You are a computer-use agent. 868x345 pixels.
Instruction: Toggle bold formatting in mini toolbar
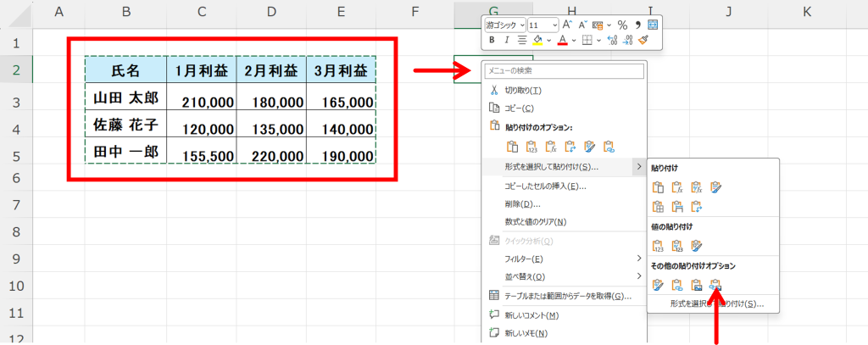tap(492, 40)
